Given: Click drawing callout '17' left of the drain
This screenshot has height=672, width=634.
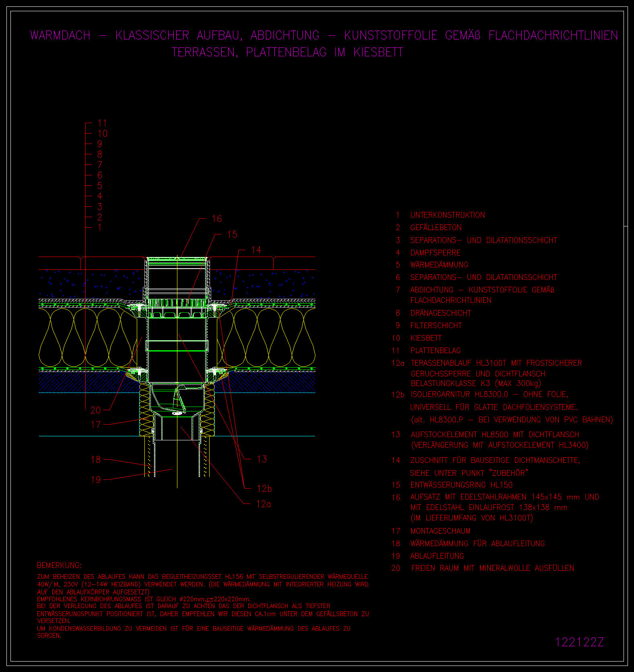Looking at the screenshot, I should (x=96, y=425).
